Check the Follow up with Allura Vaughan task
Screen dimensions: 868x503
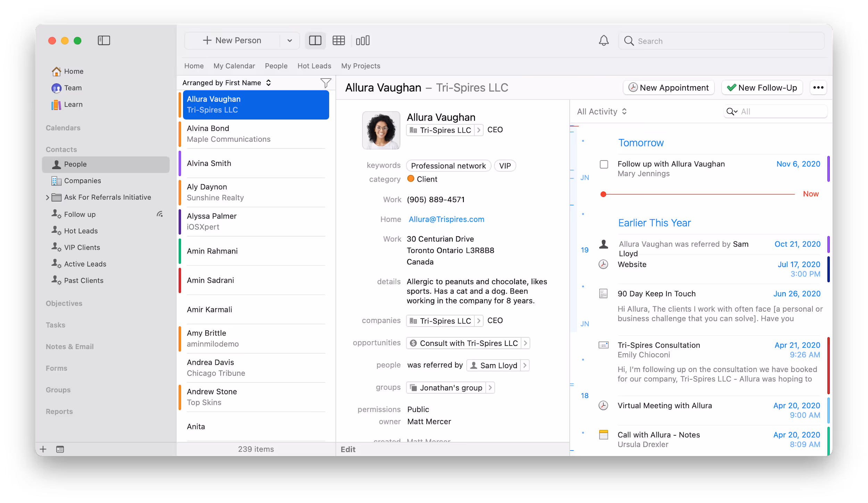coord(604,164)
